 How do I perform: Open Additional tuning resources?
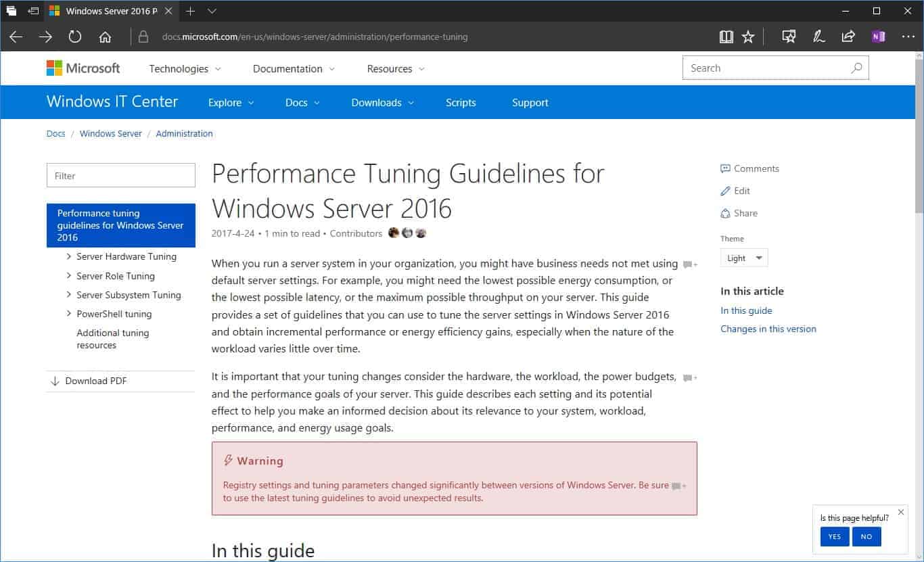point(112,339)
